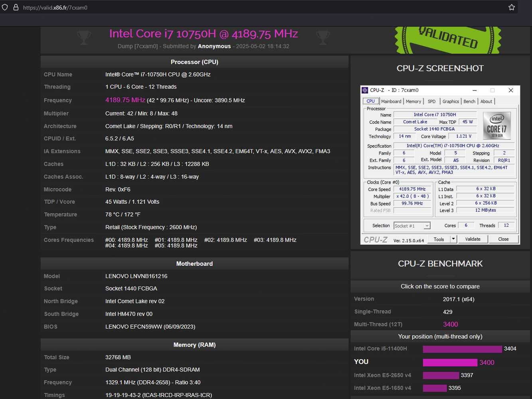Click the address bar URL valid.x86.fr/7cxam0
The image size is (532, 399).
55,8
